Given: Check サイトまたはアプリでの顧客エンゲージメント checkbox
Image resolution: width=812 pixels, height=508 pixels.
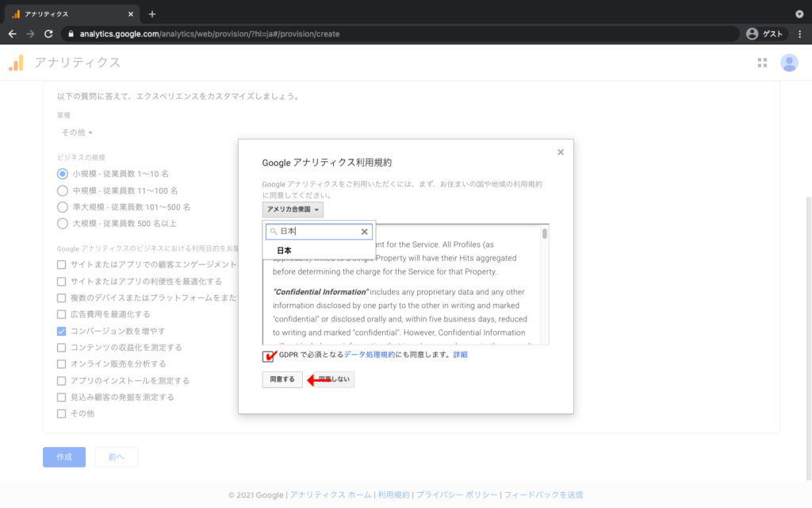Looking at the screenshot, I should (x=62, y=265).
